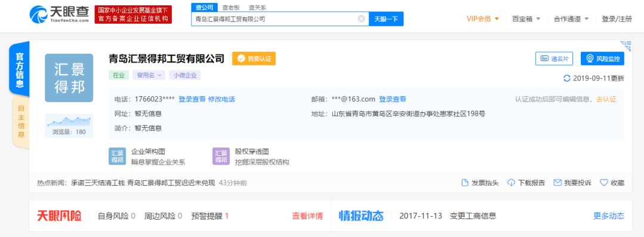
Task: Click the 发票抬头 icon
Action: pyautogui.click(x=465, y=183)
